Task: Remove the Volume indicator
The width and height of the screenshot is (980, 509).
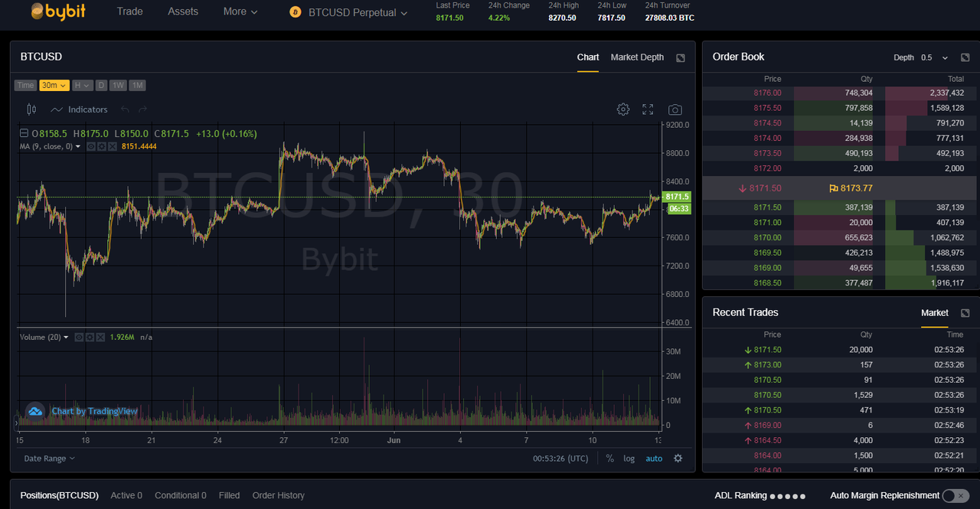Action: tap(100, 337)
